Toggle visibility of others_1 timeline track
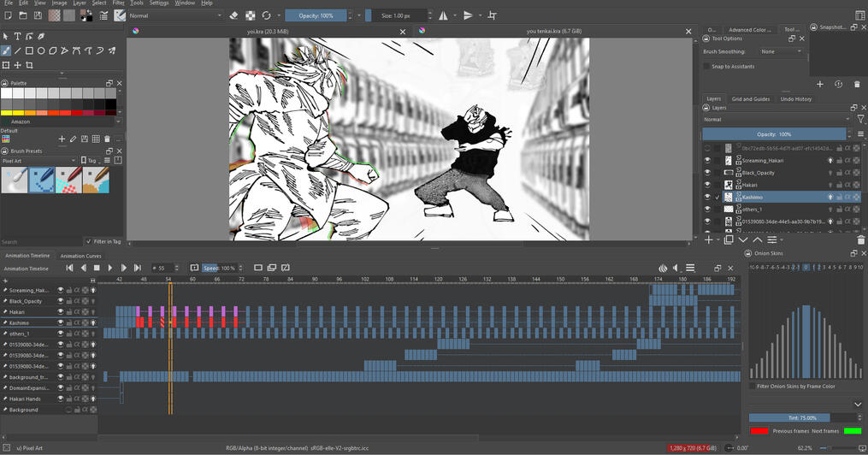 point(61,334)
